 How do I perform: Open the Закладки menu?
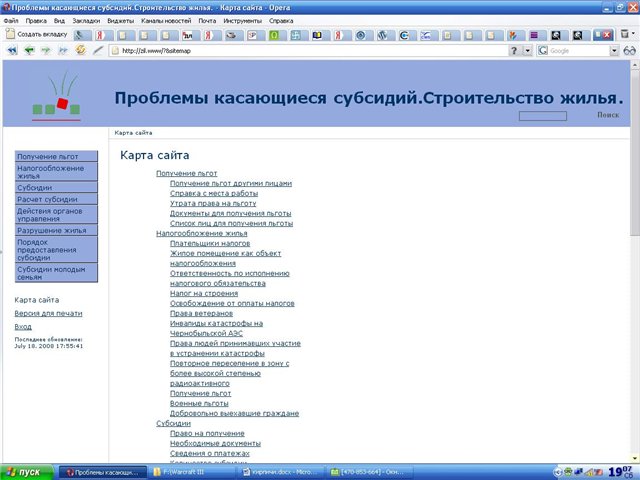86,20
